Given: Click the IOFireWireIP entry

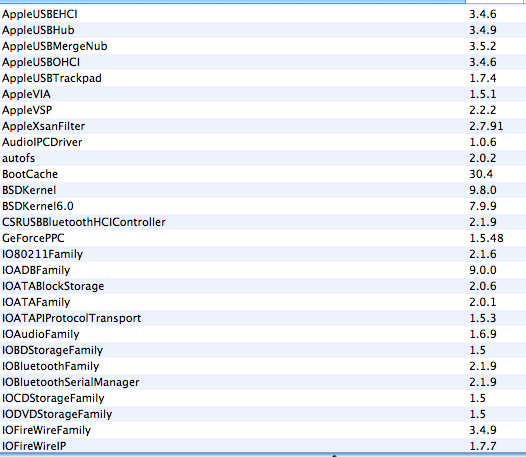Looking at the screenshot, I should click(263, 446).
